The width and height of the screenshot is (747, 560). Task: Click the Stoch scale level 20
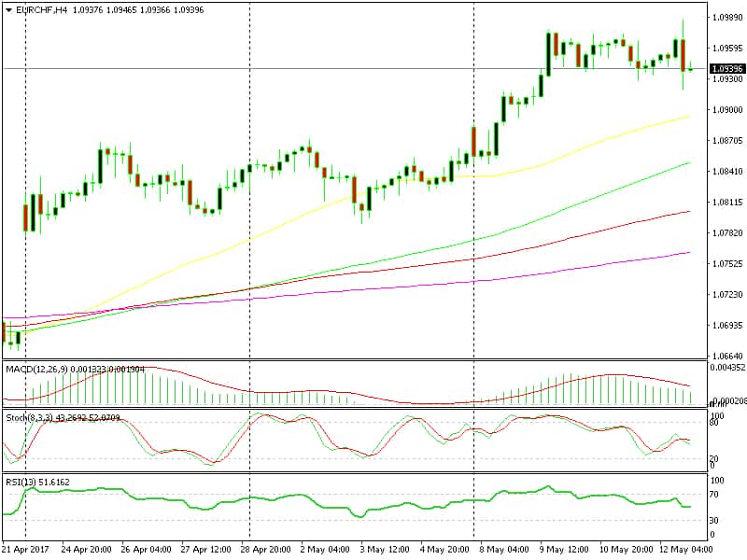click(x=713, y=458)
